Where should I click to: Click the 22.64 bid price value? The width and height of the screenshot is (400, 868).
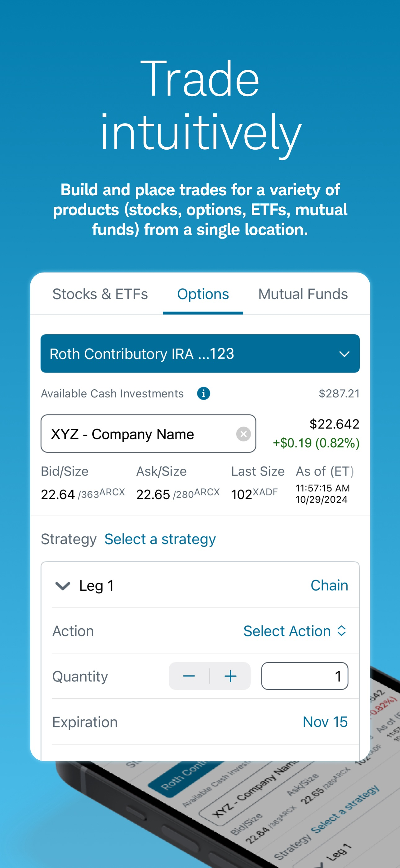[x=58, y=494]
